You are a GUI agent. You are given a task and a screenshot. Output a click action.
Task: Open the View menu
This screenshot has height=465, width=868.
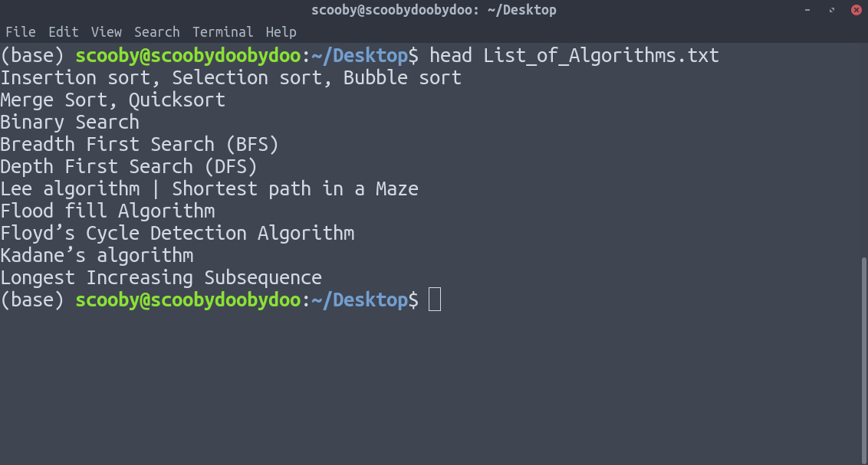pos(107,32)
